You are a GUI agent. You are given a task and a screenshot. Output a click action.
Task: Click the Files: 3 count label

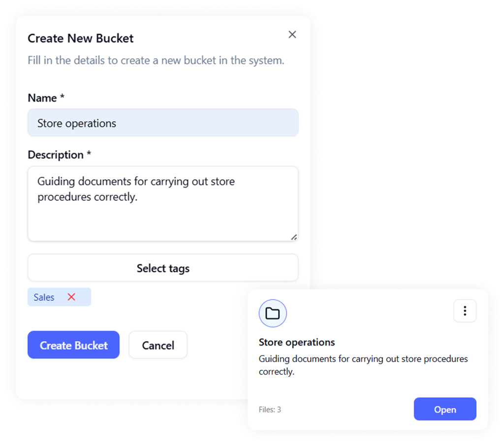coord(270,410)
